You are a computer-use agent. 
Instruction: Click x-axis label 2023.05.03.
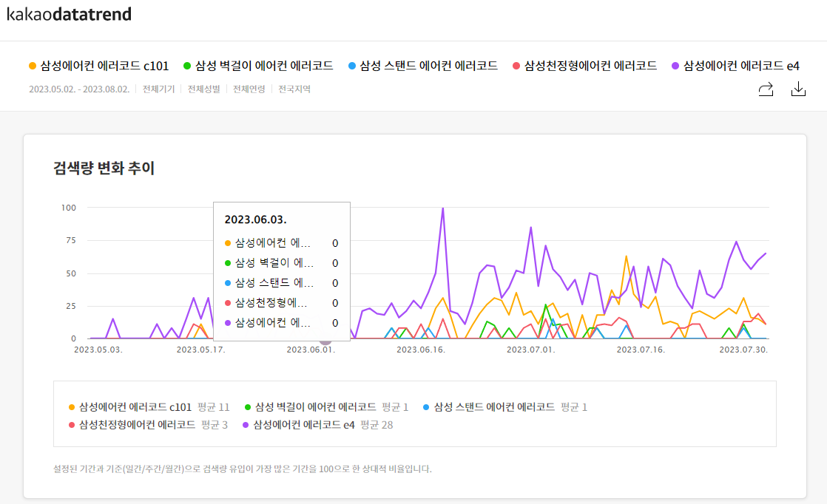(x=98, y=349)
